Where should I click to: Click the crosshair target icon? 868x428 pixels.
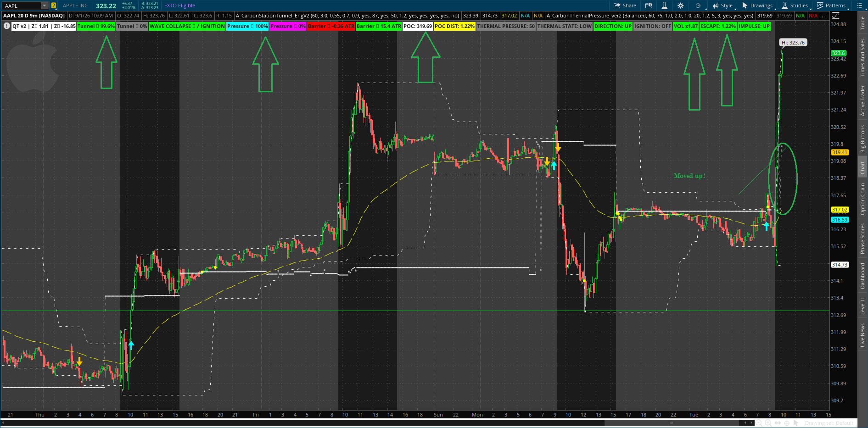coord(786,422)
